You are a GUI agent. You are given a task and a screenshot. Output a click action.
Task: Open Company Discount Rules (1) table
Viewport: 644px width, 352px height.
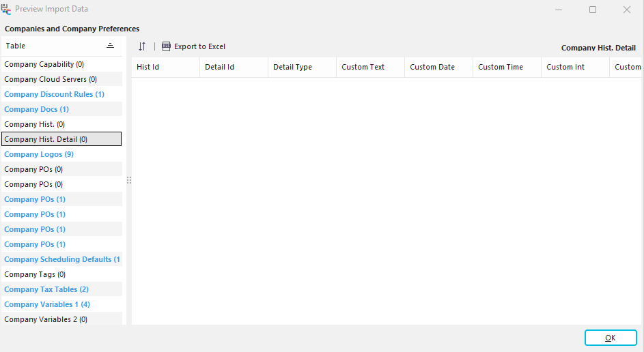point(55,94)
